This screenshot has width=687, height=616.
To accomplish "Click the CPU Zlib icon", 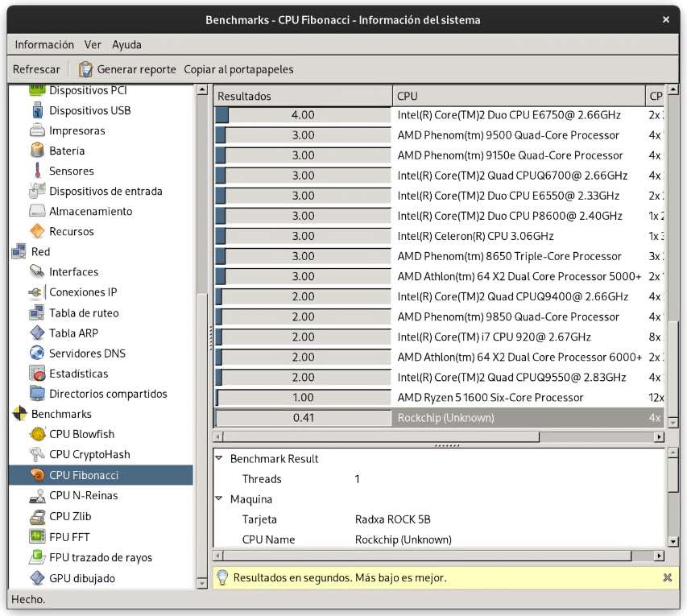I will click(x=38, y=516).
